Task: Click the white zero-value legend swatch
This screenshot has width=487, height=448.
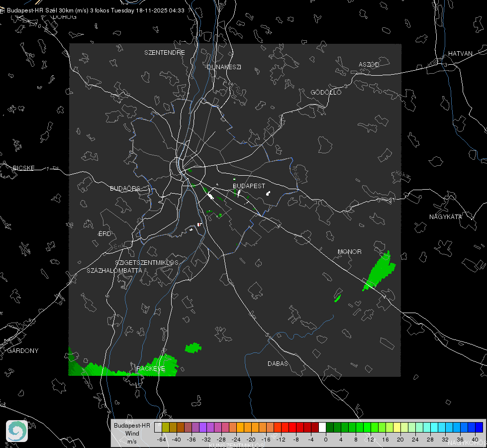Action: pyautogui.click(x=322, y=428)
